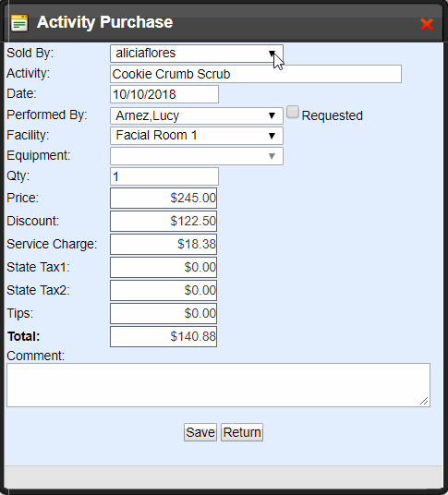This screenshot has width=448, height=495.
Task: Click into the Date field
Action: 164,94
